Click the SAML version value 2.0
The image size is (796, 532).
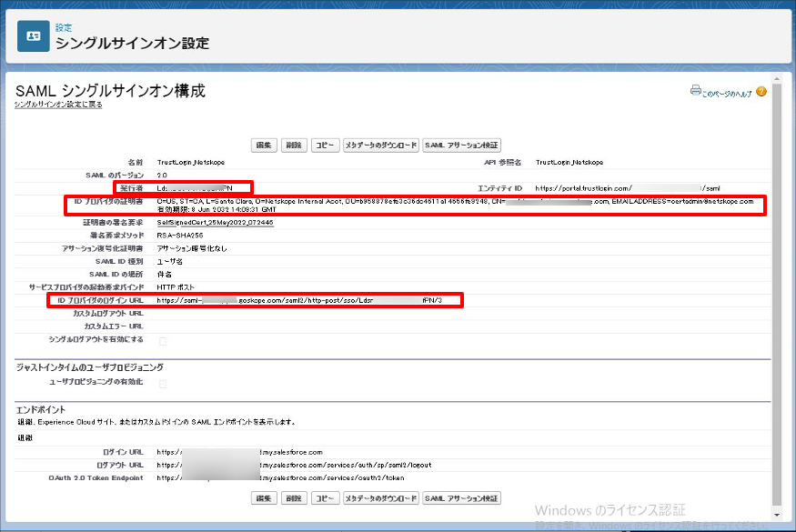pos(162,176)
